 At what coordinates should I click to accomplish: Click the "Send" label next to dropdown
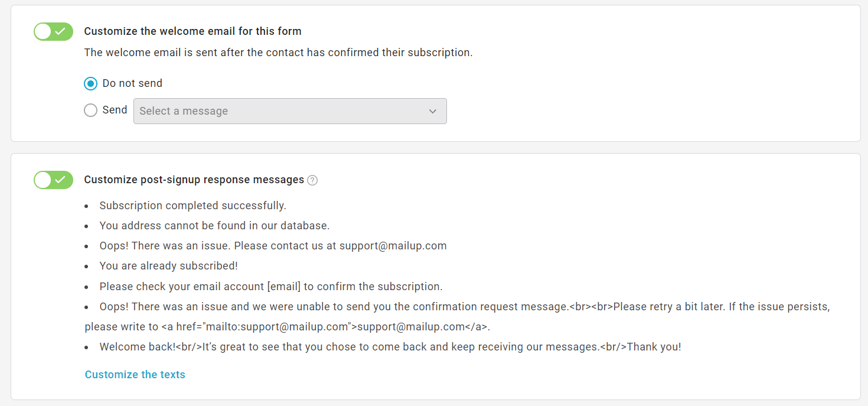click(115, 110)
